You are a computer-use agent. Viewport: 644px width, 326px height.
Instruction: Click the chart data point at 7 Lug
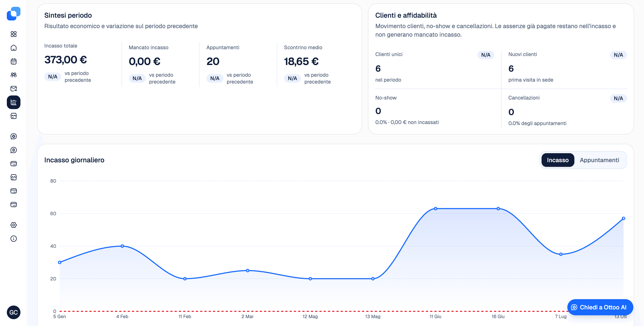pyautogui.click(x=561, y=254)
